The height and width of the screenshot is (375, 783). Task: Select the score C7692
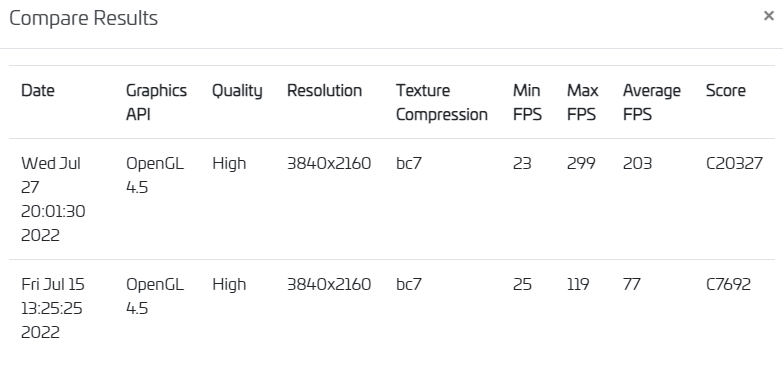728,285
